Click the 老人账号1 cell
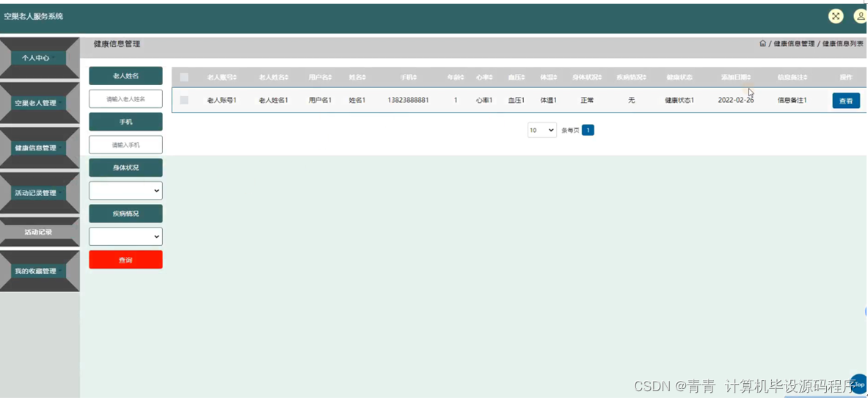 click(x=222, y=101)
